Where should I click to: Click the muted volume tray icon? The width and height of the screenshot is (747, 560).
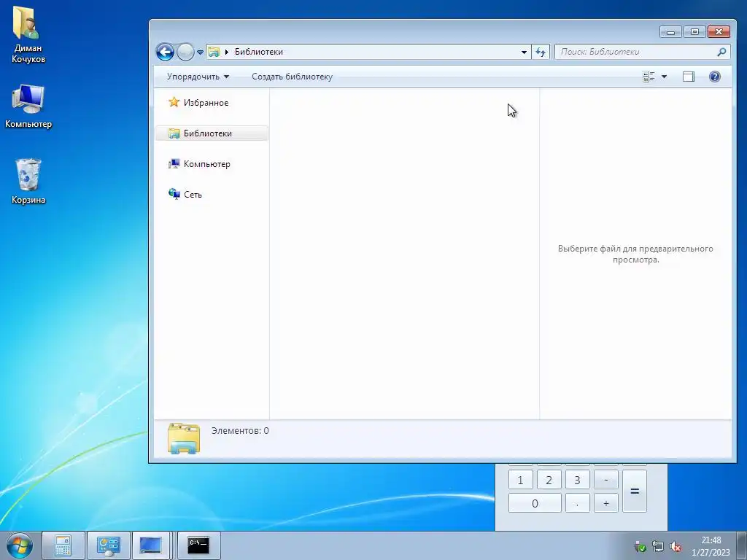[675, 547]
